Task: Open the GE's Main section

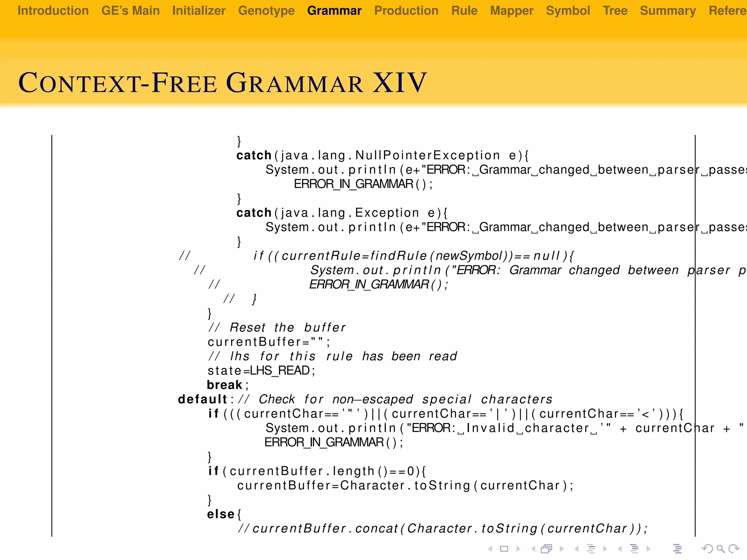Action: tap(131, 11)
